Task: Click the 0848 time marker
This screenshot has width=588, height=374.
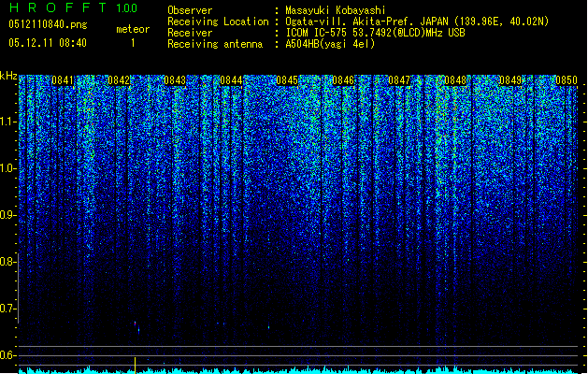Action: pos(455,80)
